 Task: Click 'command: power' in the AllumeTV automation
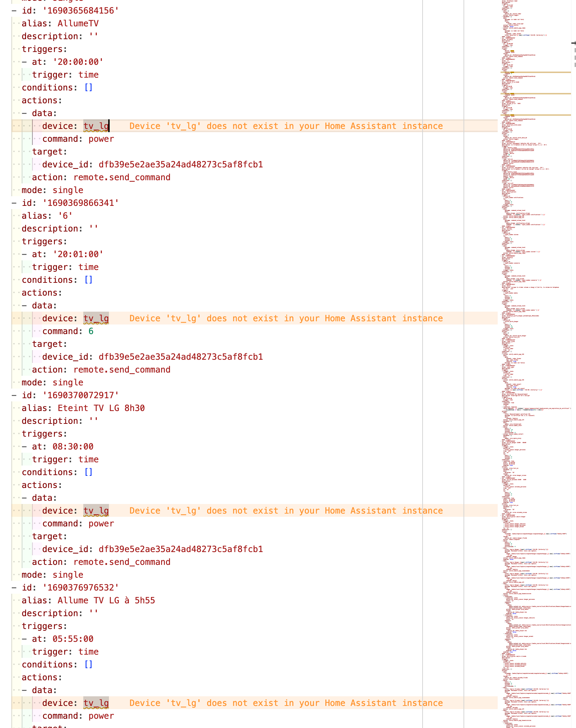pyautogui.click(x=78, y=139)
